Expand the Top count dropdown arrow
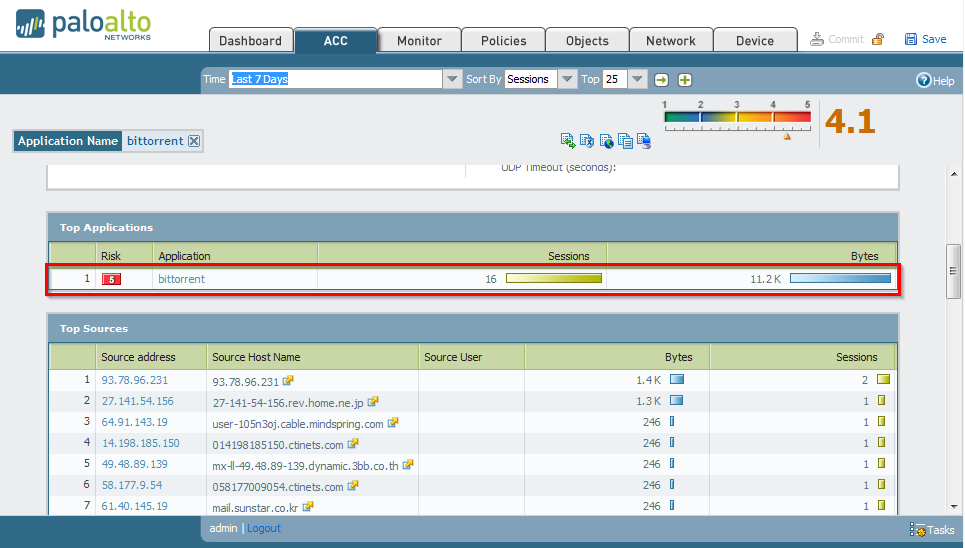The height and width of the screenshot is (548, 965). click(638, 79)
